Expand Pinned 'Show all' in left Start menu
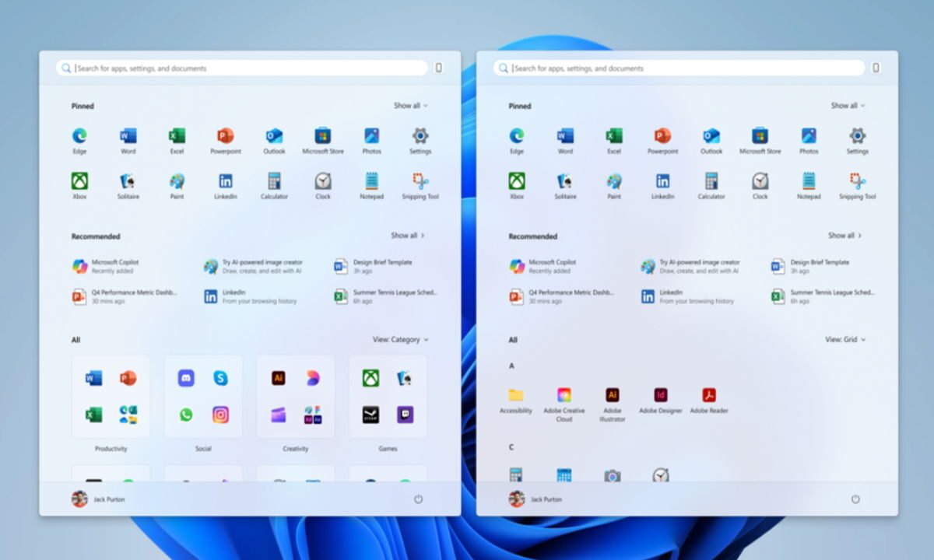934x560 pixels. coord(410,106)
